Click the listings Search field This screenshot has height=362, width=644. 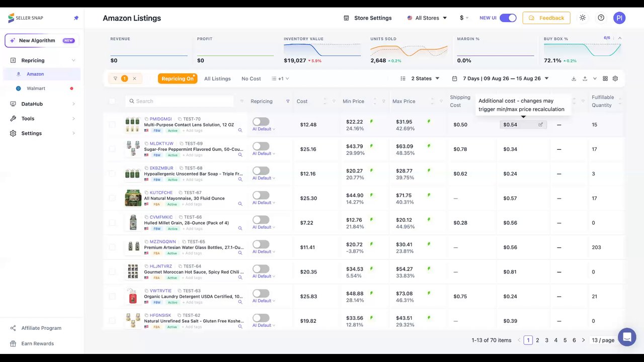pyautogui.click(x=180, y=101)
